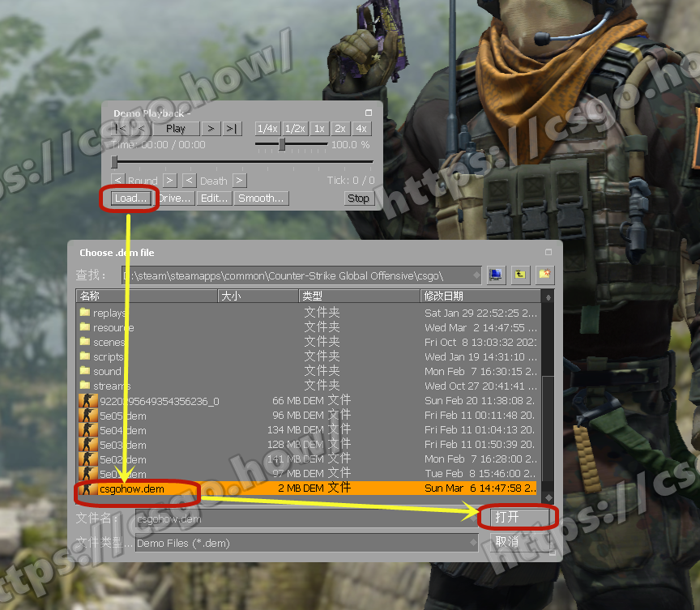Click the playback speed slider handle
The width and height of the screenshot is (700, 610).
(282, 144)
